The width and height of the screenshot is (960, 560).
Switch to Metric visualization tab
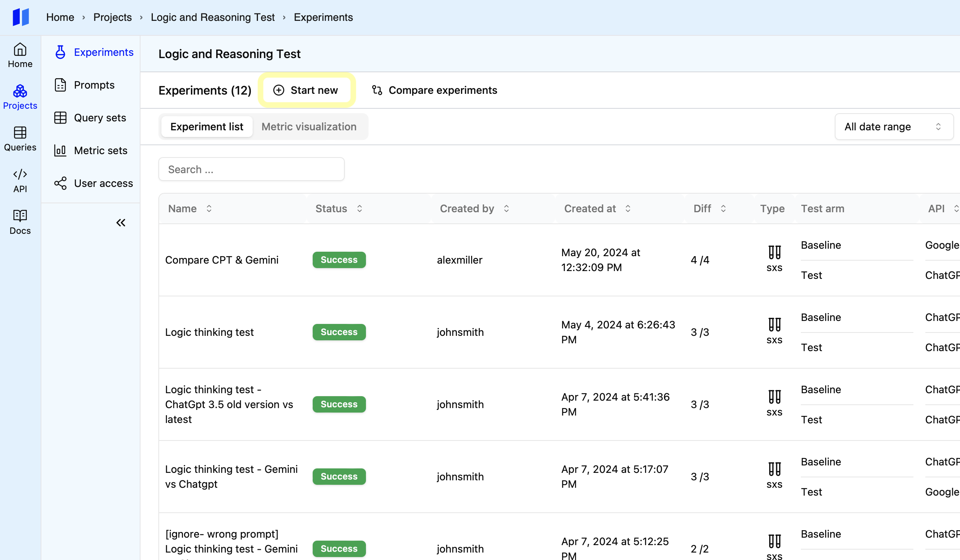309,127
